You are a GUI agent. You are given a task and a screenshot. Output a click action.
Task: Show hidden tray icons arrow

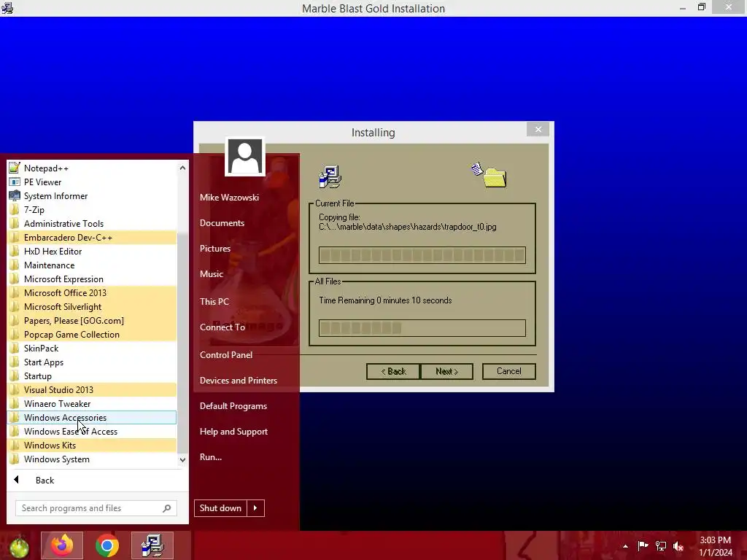[625, 546]
